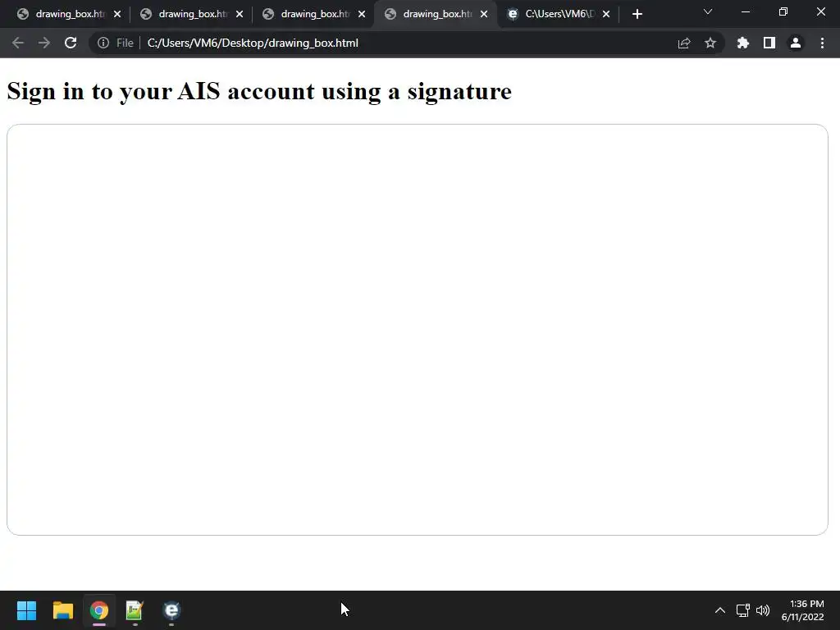Open File Explorer from the taskbar
The height and width of the screenshot is (630, 840).
(x=62, y=610)
